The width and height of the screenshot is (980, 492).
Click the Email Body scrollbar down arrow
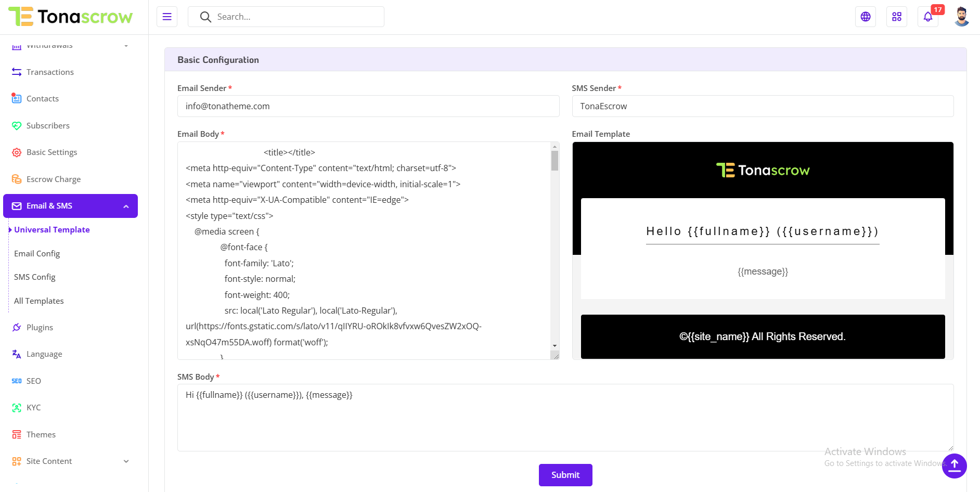coord(555,346)
